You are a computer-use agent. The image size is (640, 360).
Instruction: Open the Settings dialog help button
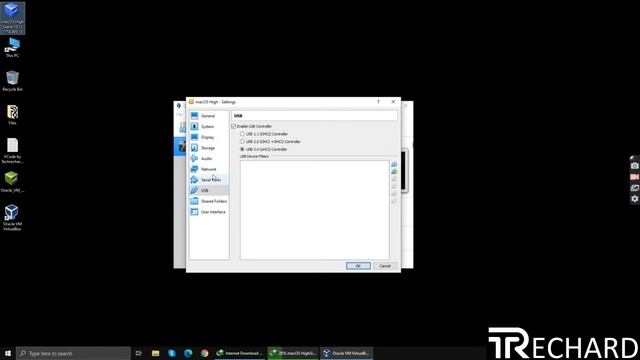378,102
